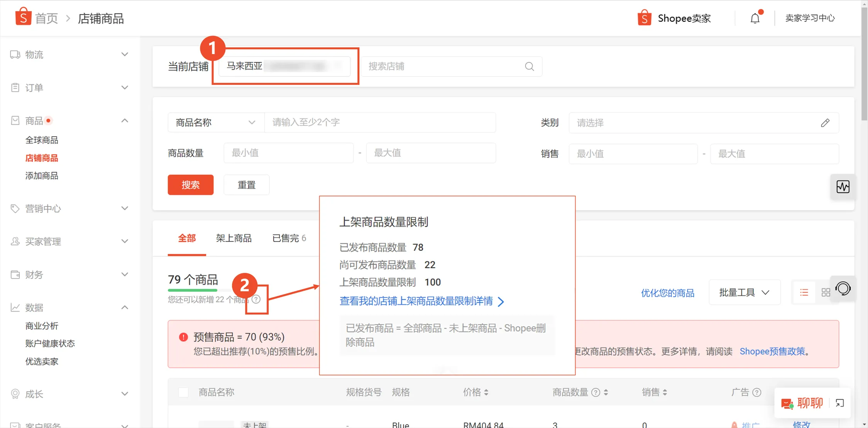This screenshot has width=868, height=428.
Task: Open the Shopee预售政策 link
Action: (773, 351)
